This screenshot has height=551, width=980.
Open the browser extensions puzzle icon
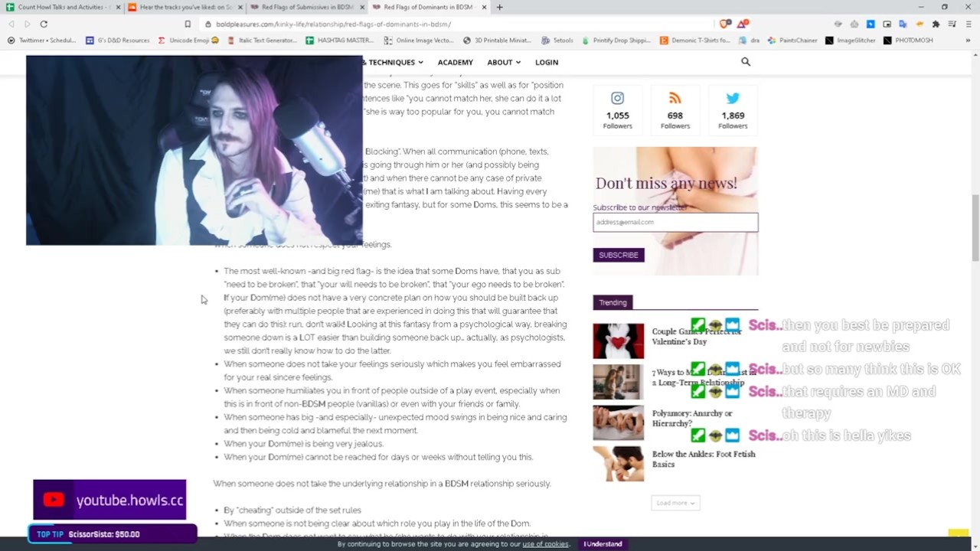[936, 24]
